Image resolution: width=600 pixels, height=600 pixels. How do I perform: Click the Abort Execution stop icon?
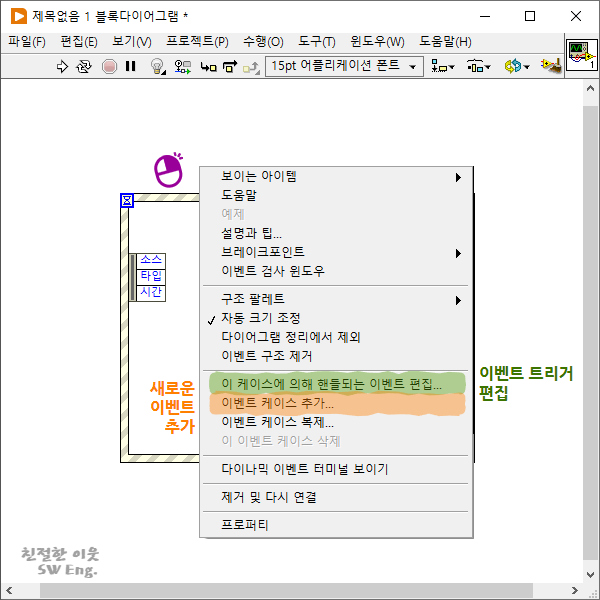(109, 67)
